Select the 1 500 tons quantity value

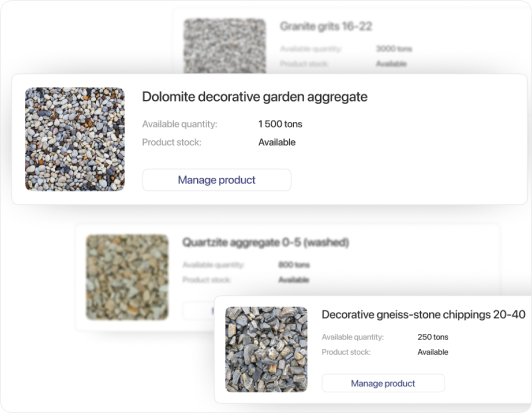(x=280, y=124)
